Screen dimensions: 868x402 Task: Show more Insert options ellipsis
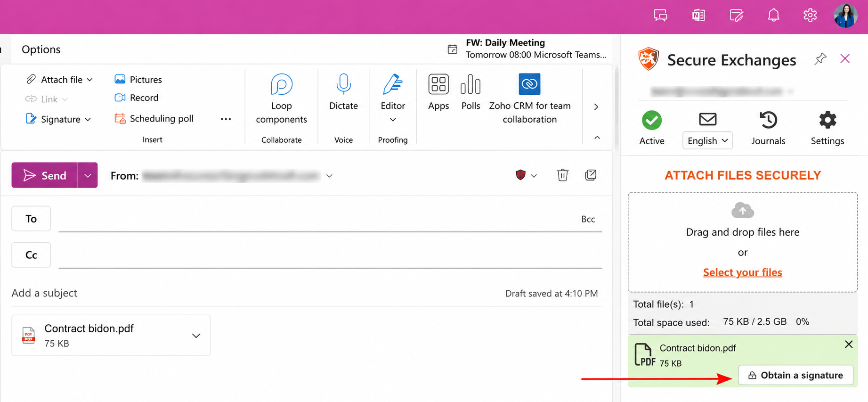point(226,119)
